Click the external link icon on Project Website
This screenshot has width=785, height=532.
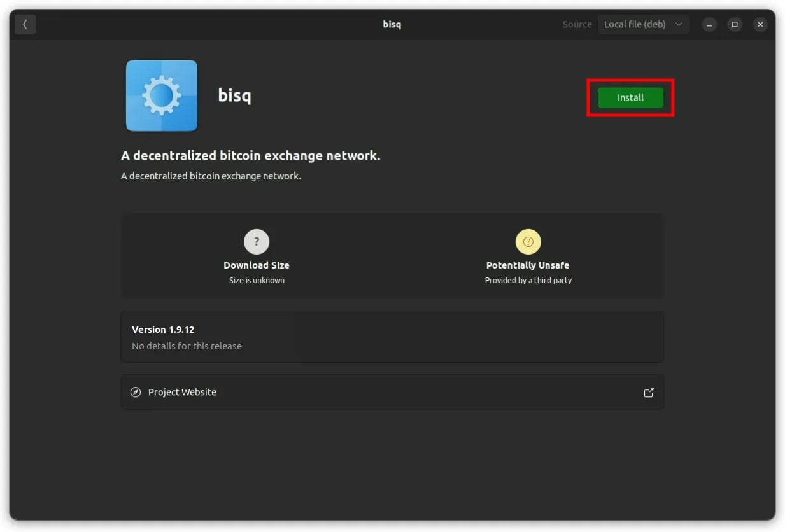pos(649,393)
